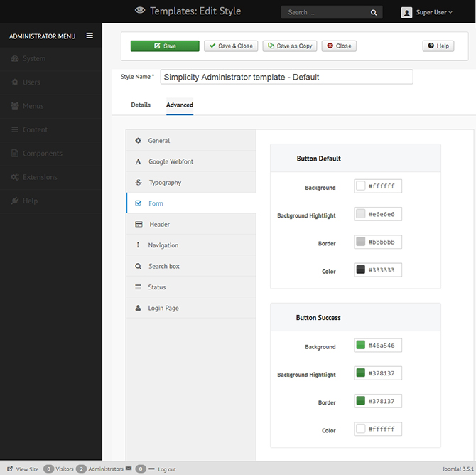Open Button Default Background Hightlight swatch
Screen dimensions: 476x475
coord(360,213)
